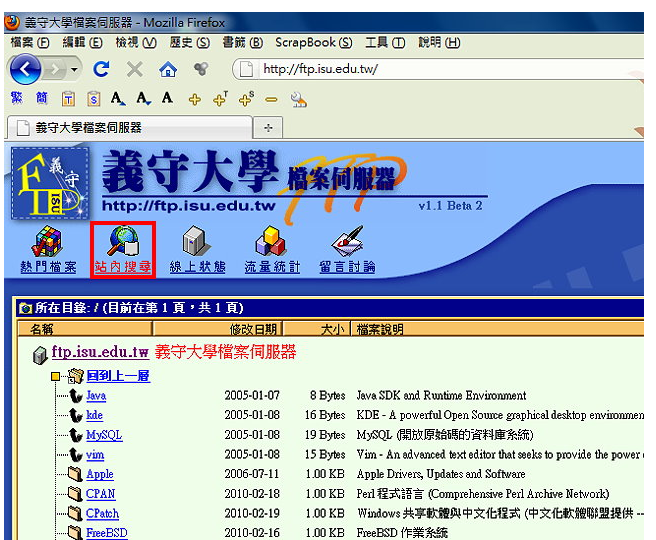Click the 2010-02-18 date in CPAN row

(252, 494)
